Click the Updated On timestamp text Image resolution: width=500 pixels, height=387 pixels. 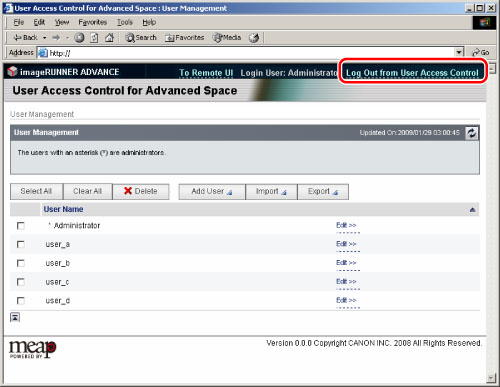(x=409, y=133)
